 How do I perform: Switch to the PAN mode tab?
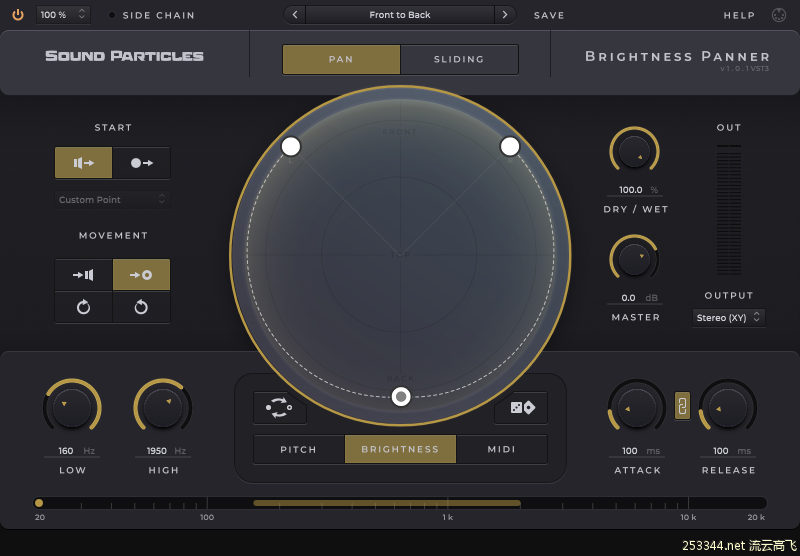(x=341, y=59)
